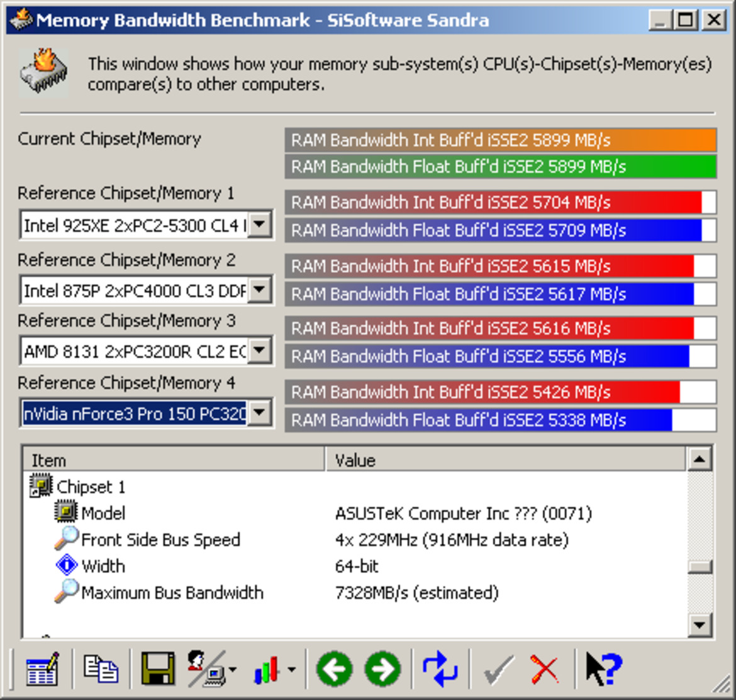Click the Chipset 1 chip icon
This screenshot has width=736, height=700.
pos(41,486)
